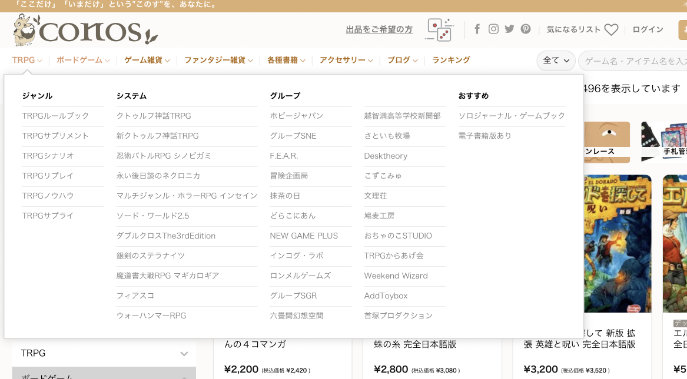Open the Facebook page icon

(x=477, y=29)
